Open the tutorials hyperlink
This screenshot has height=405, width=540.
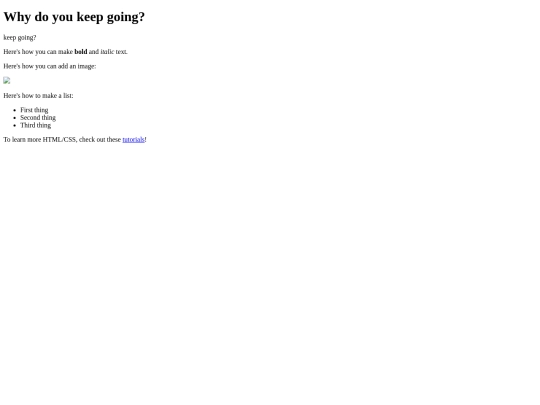click(x=133, y=139)
